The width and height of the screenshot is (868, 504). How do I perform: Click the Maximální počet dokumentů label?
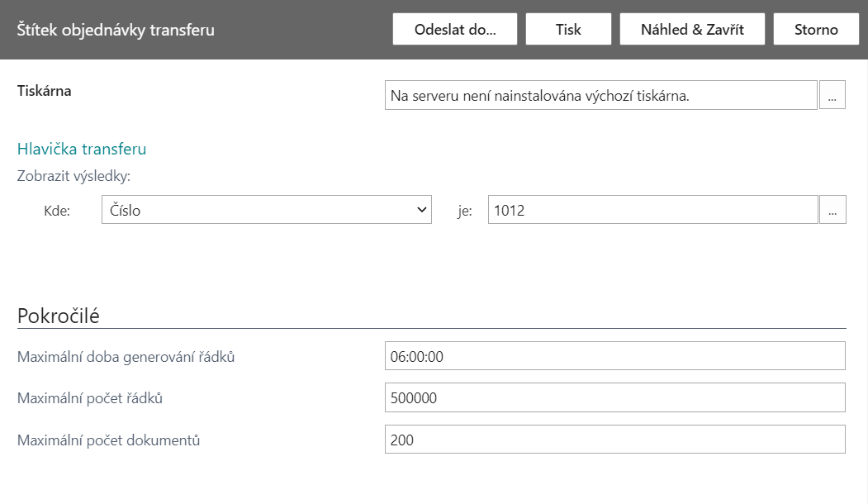click(108, 440)
